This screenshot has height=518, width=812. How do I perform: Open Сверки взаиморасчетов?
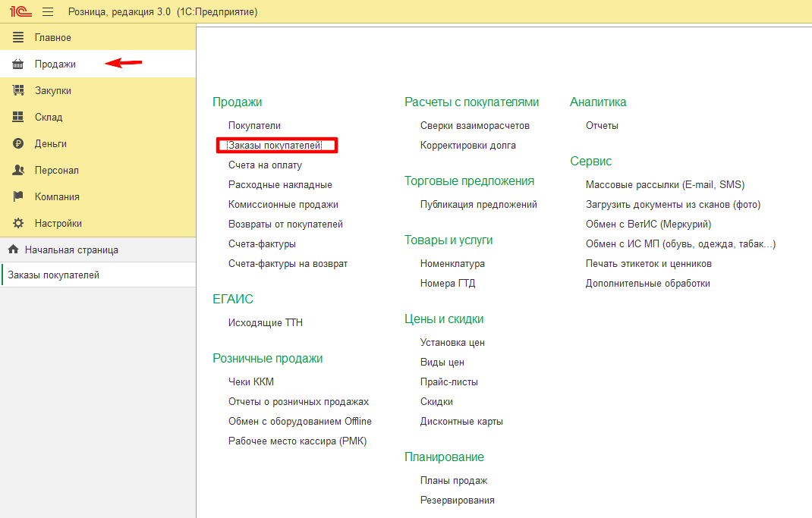point(475,126)
